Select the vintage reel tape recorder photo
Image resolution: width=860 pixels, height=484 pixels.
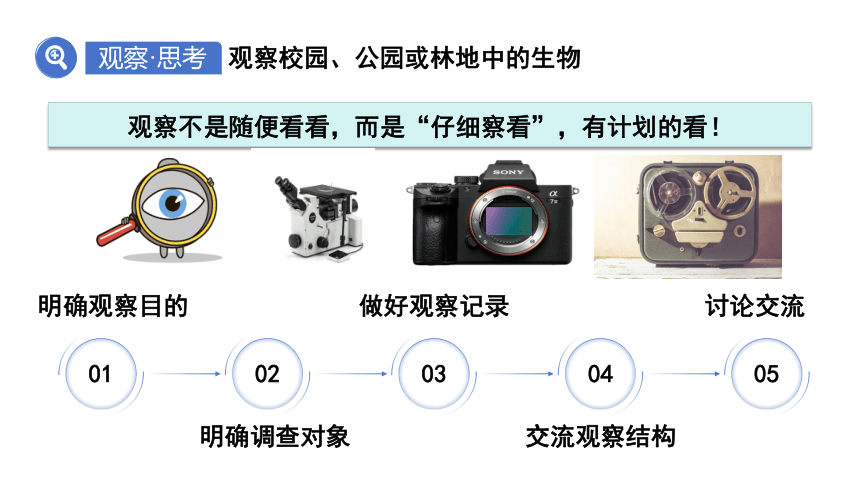click(688, 217)
